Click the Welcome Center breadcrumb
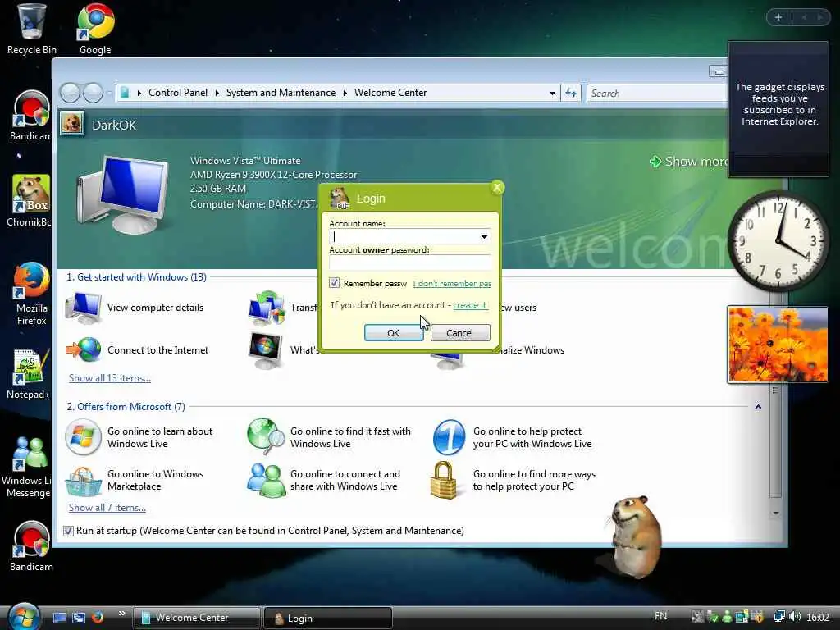Viewport: 840px width, 630px height. click(390, 93)
